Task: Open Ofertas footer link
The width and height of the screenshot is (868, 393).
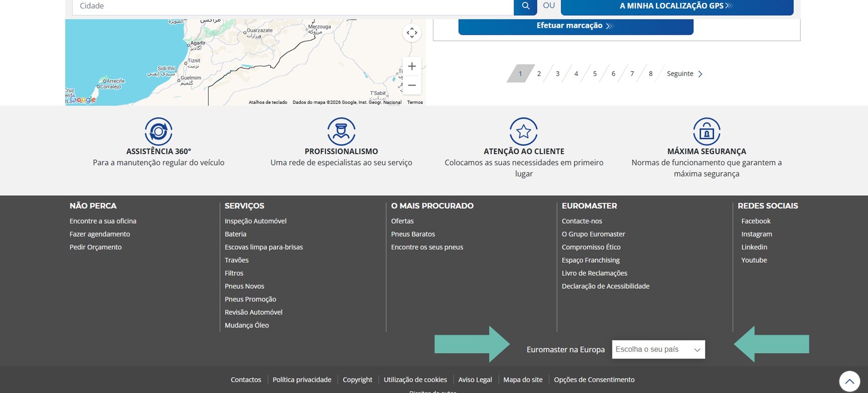Action: [403, 221]
